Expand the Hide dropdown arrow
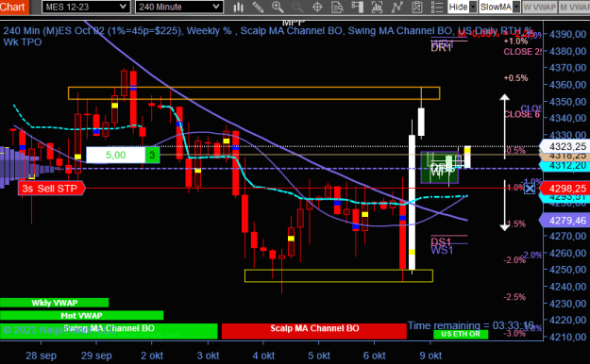Image resolution: width=590 pixels, height=364 pixels. [x=473, y=7]
